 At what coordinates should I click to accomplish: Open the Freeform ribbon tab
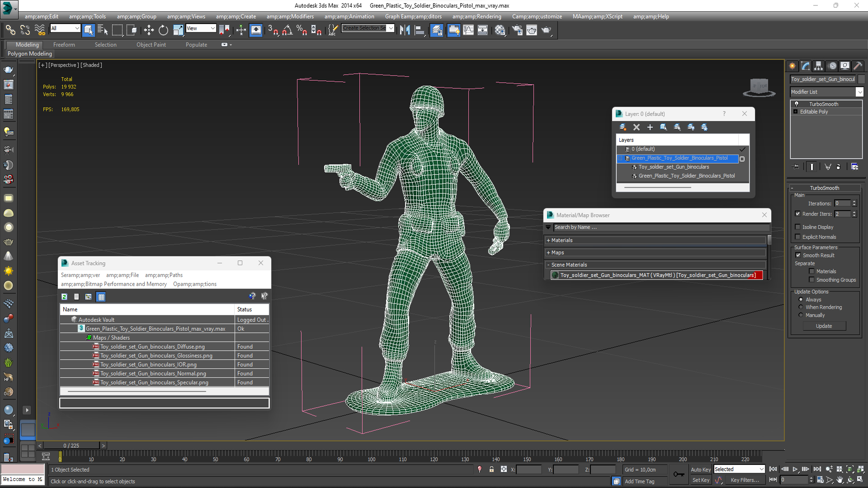64,45
